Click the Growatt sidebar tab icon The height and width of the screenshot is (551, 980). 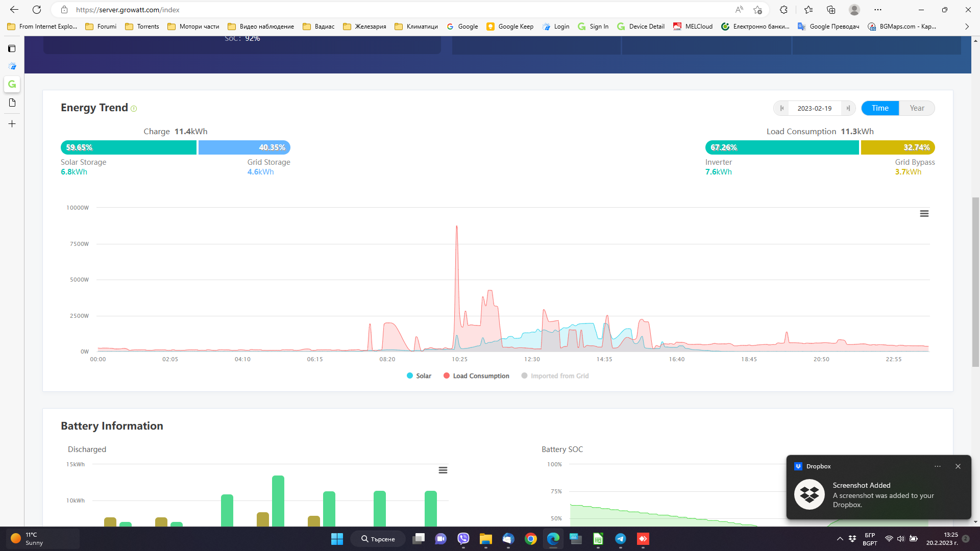click(x=12, y=84)
